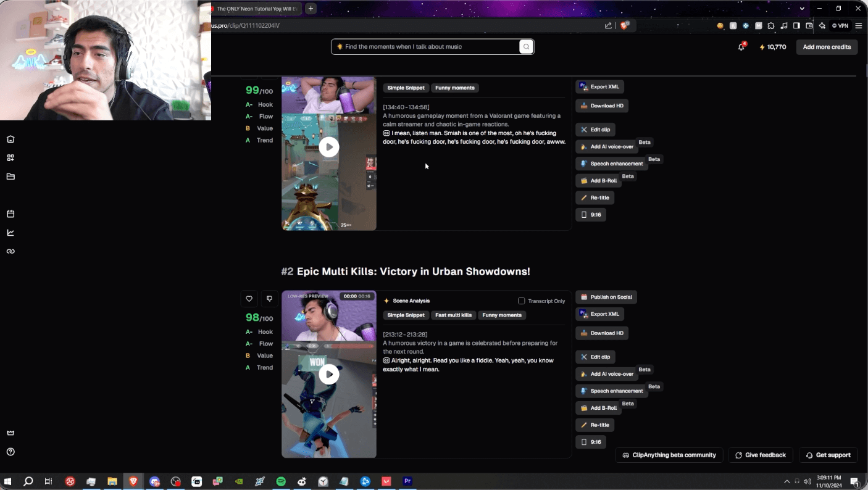Click the taskbar clock showing 3:09:11 PM
Image resolution: width=868 pixels, height=490 pixels.
pyautogui.click(x=828, y=481)
